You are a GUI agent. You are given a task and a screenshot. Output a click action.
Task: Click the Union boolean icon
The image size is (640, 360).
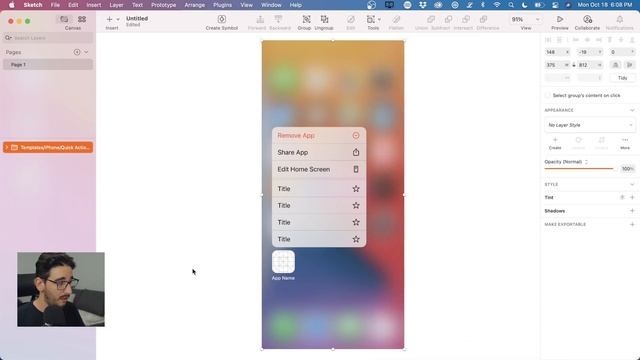431,19
